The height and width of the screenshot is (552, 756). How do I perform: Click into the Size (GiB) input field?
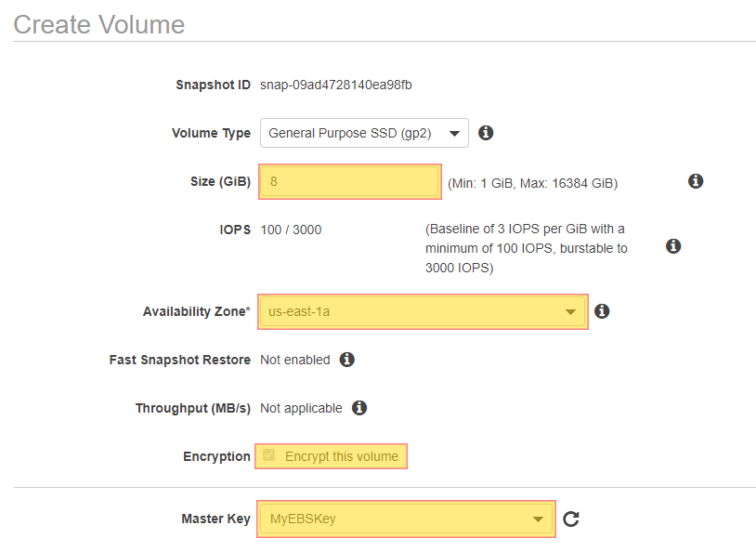(349, 181)
